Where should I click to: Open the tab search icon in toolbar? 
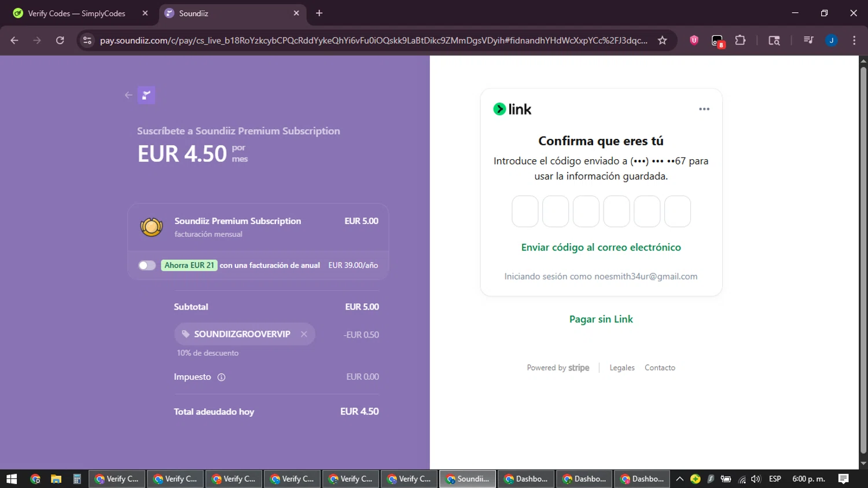point(774,41)
